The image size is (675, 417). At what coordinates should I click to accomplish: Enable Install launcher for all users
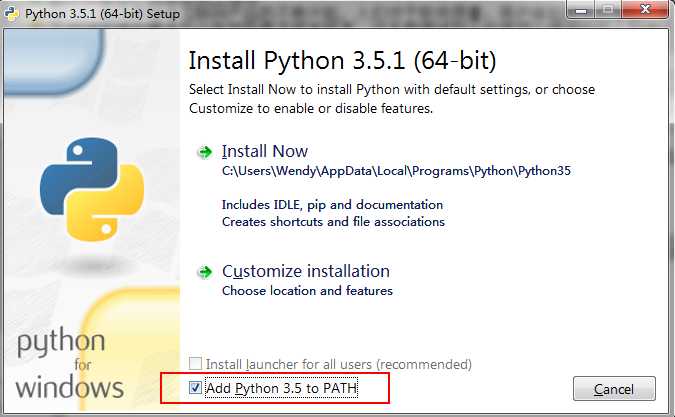(x=195, y=364)
